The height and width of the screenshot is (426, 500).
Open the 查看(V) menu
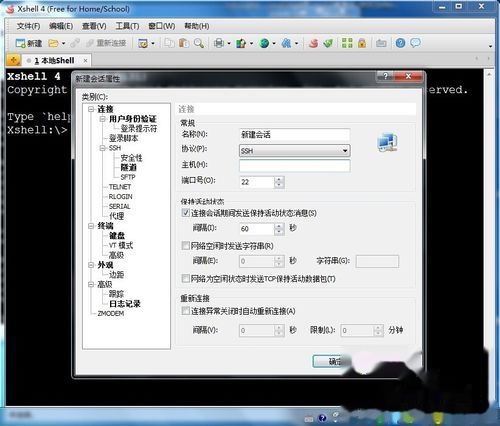pyautogui.click(x=94, y=26)
